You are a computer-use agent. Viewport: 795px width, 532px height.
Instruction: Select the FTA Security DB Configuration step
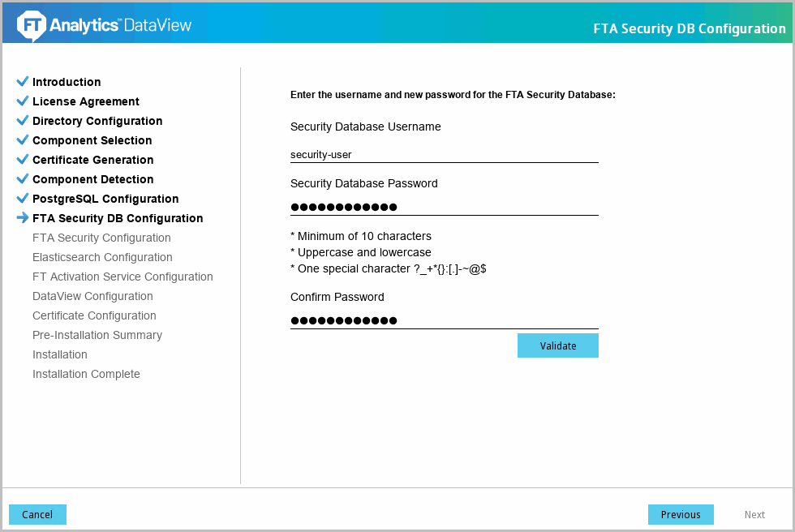click(x=118, y=218)
